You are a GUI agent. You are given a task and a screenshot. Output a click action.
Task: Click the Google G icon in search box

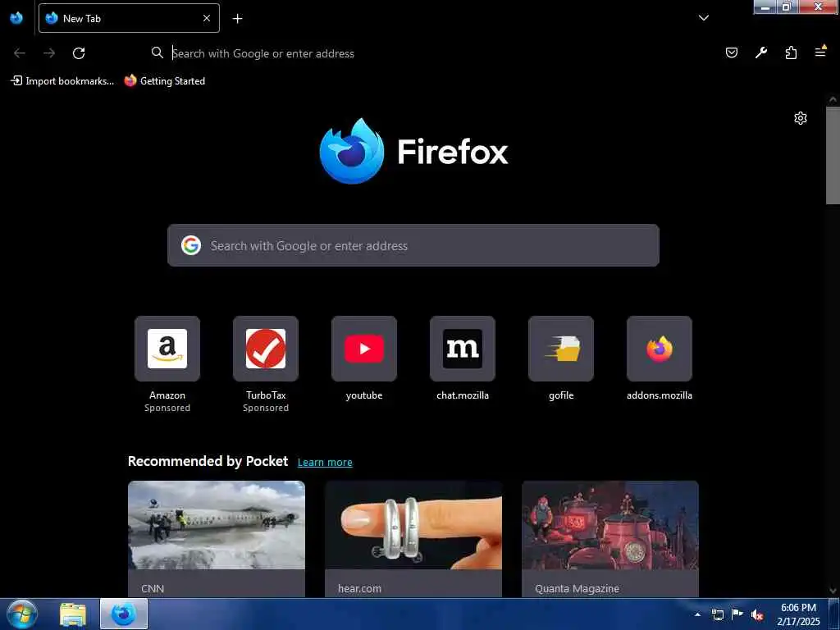point(191,245)
